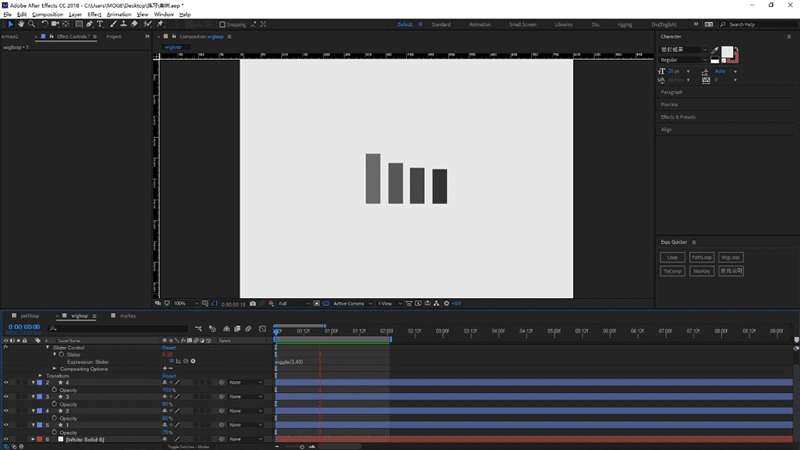Open the composition flowchart icon in viewer bar
Viewport: 800px width, 450px height.
point(436,304)
